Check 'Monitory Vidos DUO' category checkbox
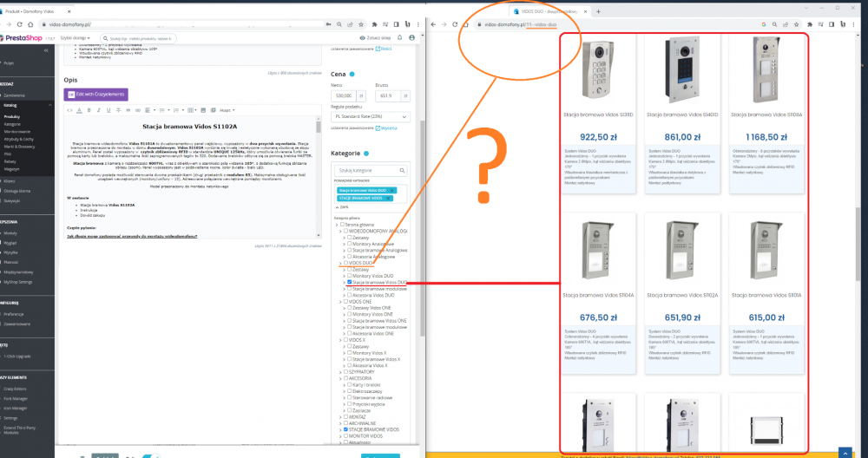 (349, 276)
